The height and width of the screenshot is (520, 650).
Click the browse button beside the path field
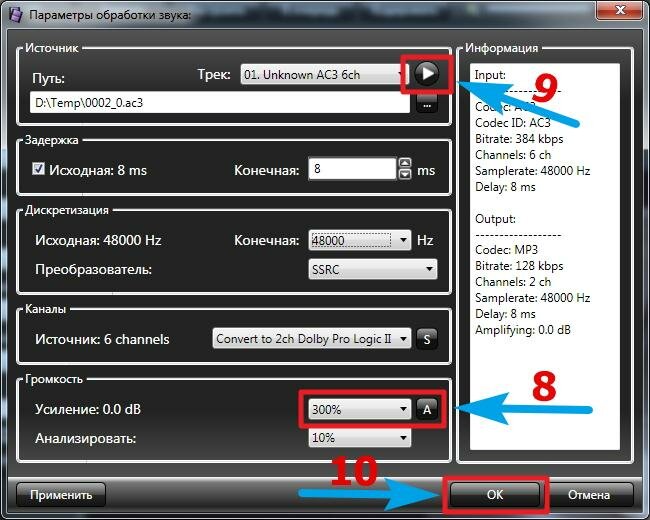(427, 103)
